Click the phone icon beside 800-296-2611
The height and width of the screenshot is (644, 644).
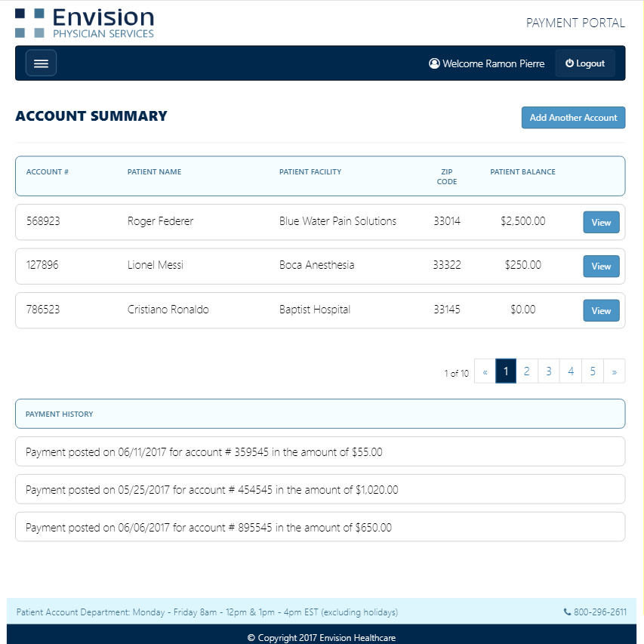tap(567, 612)
